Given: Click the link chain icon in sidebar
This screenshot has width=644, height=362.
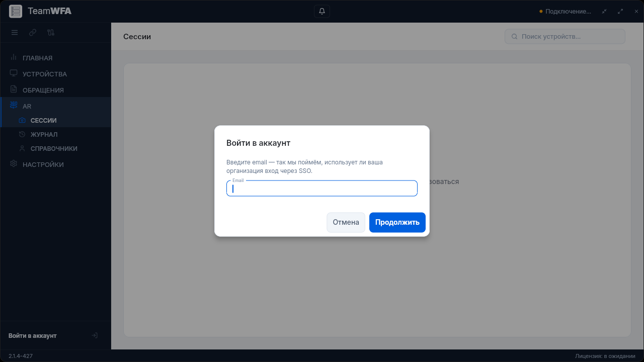Looking at the screenshot, I should tap(33, 33).
